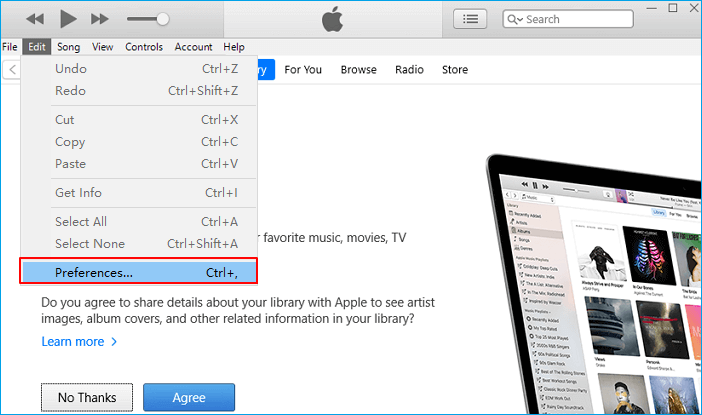Open the Song menu
The height and width of the screenshot is (415, 702).
pyautogui.click(x=68, y=47)
